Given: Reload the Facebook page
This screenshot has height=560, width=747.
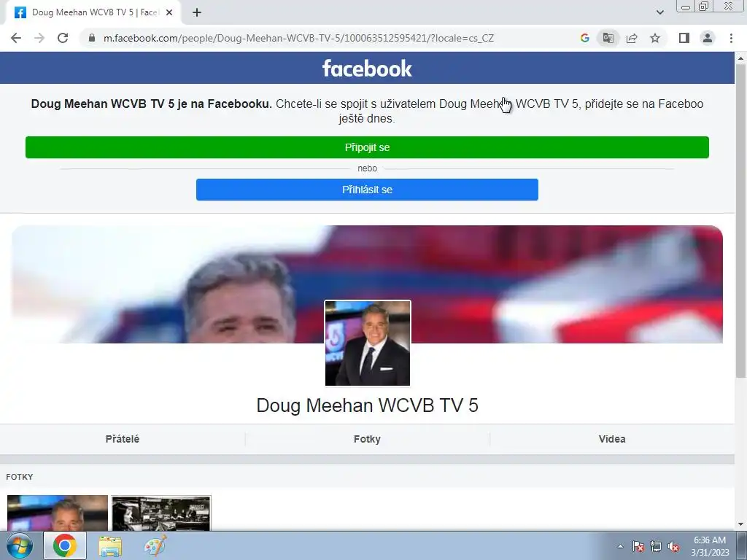Looking at the screenshot, I should pyautogui.click(x=63, y=38).
